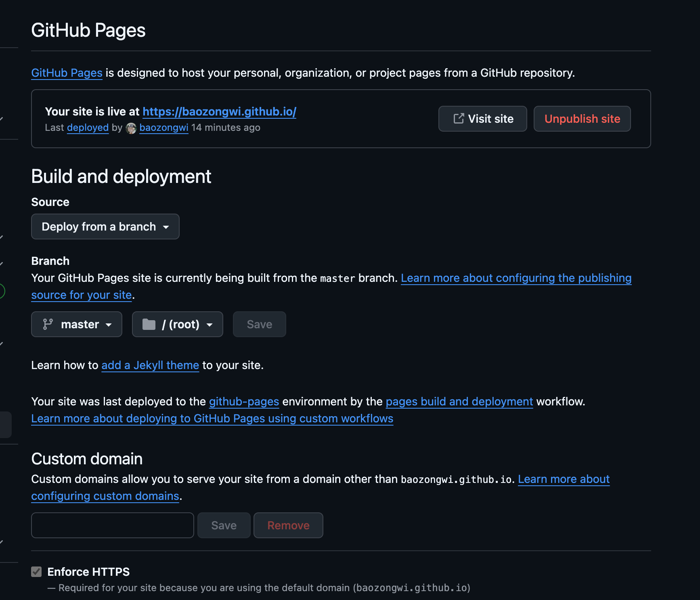Click the external link icon on Visit site
The width and height of the screenshot is (700, 600).
tap(459, 119)
